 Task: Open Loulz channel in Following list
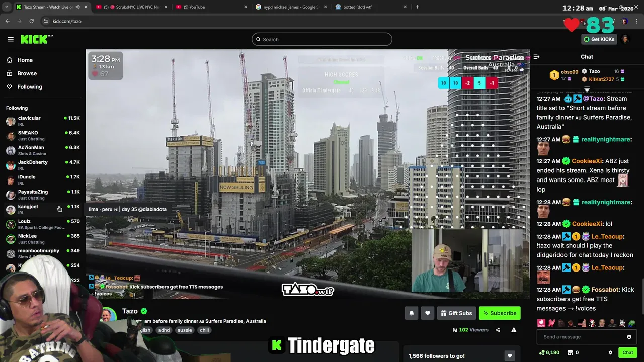tap(43, 224)
